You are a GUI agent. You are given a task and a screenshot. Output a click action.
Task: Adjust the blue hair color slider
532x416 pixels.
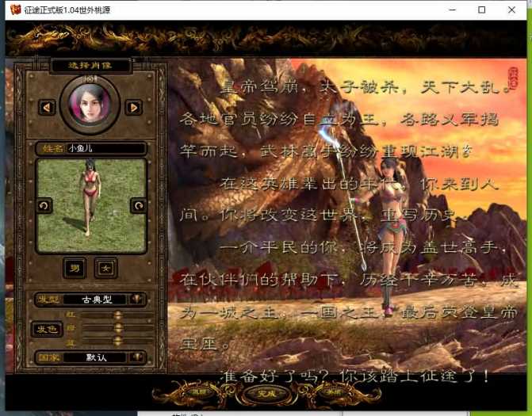(x=117, y=341)
